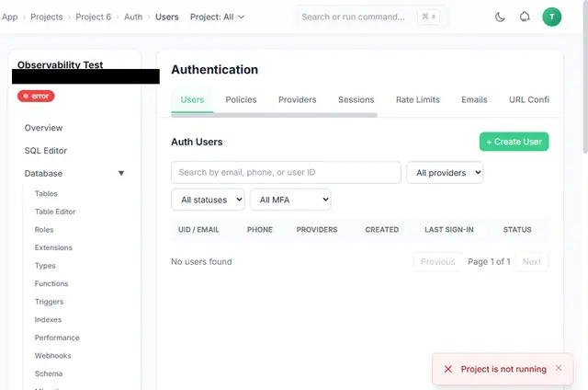Viewport: 588px width, 390px height.
Task: Click the horizontal tab scrollbar
Action: click(274, 115)
